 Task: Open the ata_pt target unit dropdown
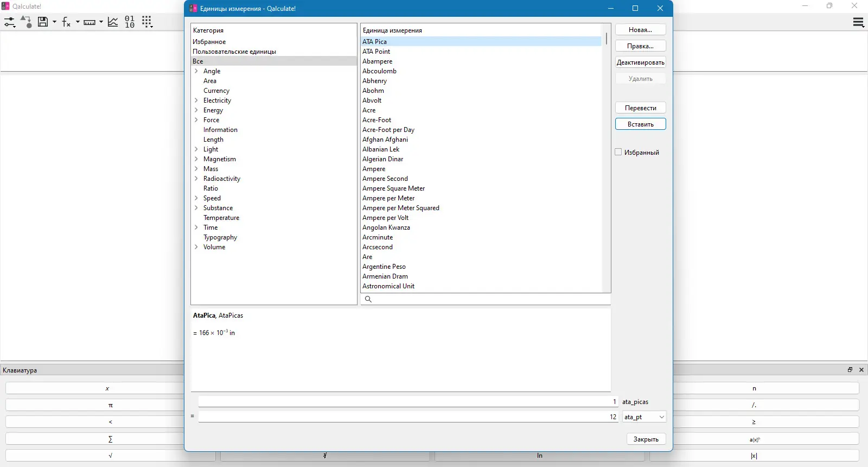coord(644,417)
